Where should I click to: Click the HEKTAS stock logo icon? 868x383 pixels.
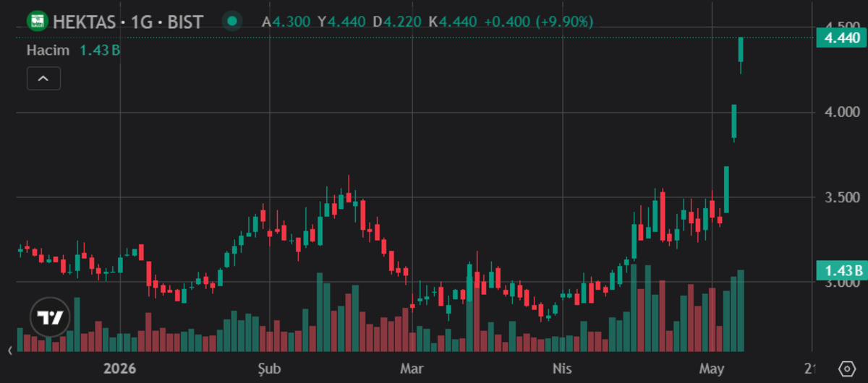click(37, 22)
